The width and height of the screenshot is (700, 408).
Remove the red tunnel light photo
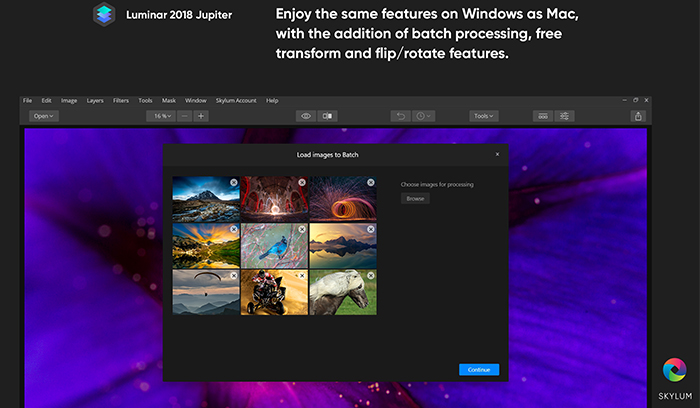point(302,183)
